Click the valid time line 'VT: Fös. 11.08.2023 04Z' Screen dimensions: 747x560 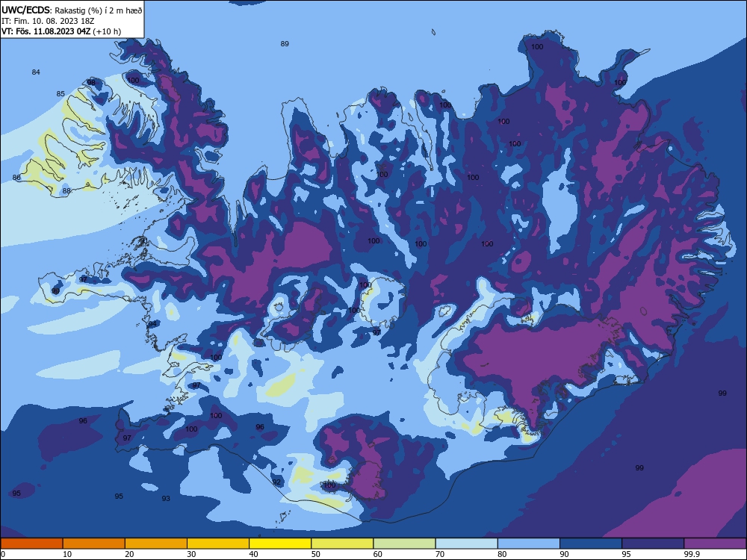[x=46, y=31]
